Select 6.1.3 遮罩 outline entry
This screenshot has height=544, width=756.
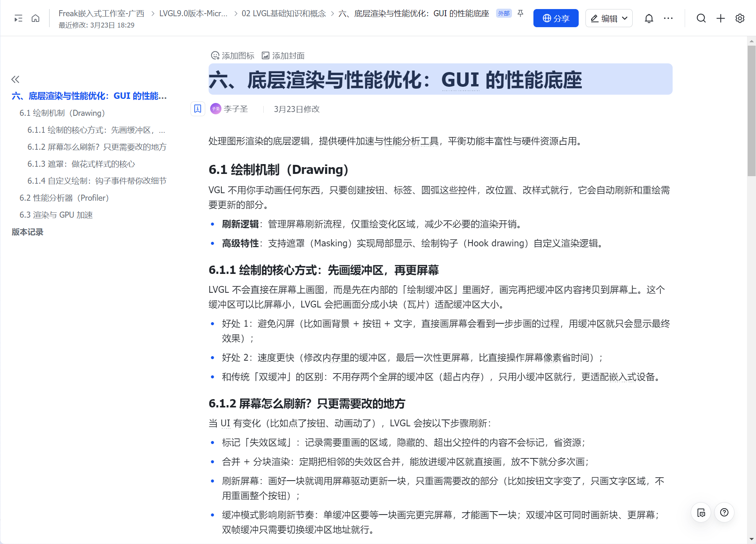[81, 164]
